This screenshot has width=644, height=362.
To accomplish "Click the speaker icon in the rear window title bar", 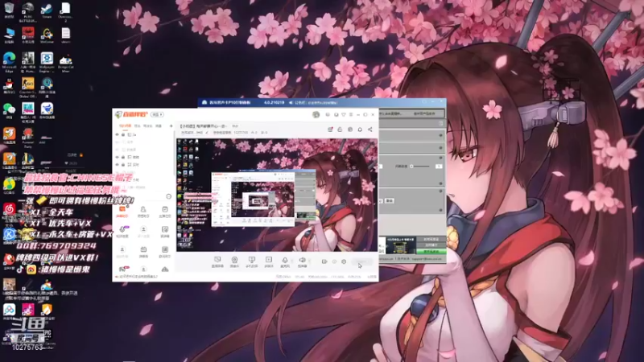I will tap(291, 103).
